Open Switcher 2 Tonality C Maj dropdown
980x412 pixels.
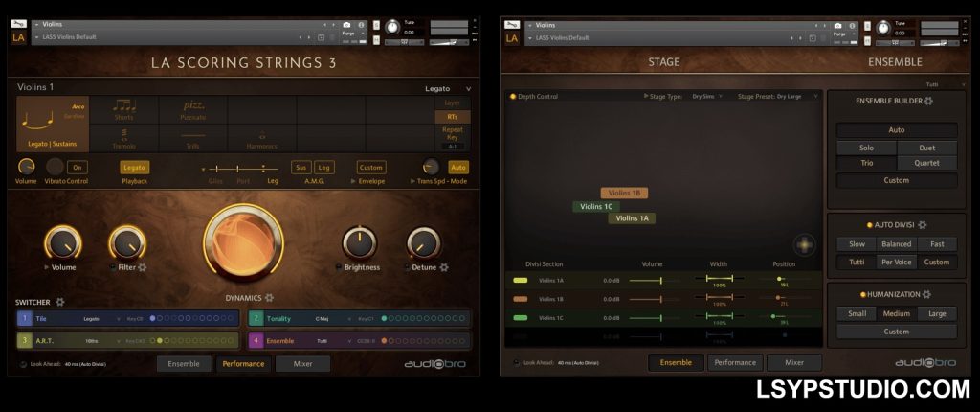point(334,319)
